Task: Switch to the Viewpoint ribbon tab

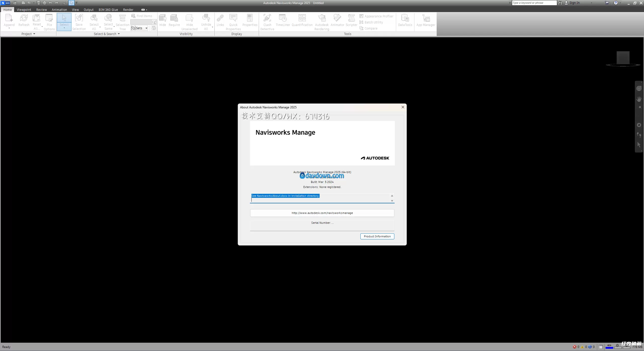Action: click(24, 10)
